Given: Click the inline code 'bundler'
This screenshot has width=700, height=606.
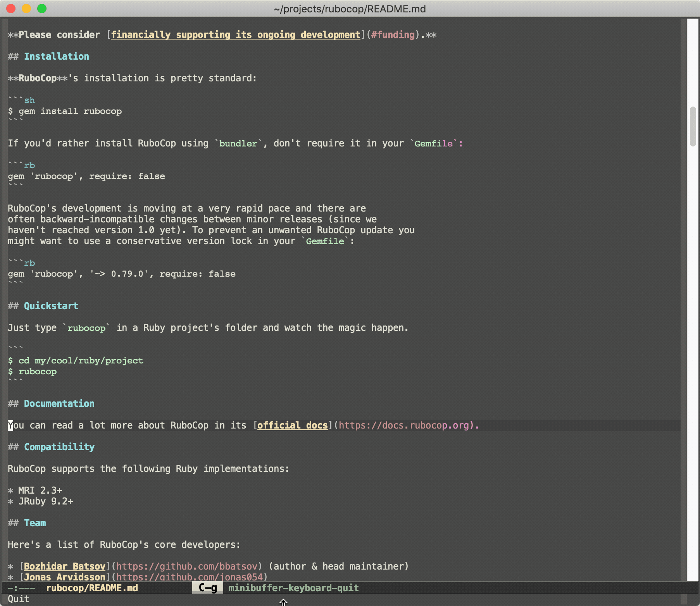Looking at the screenshot, I should (x=238, y=144).
